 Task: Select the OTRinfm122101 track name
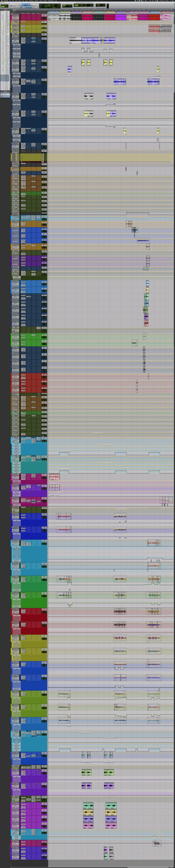click(16, 15)
